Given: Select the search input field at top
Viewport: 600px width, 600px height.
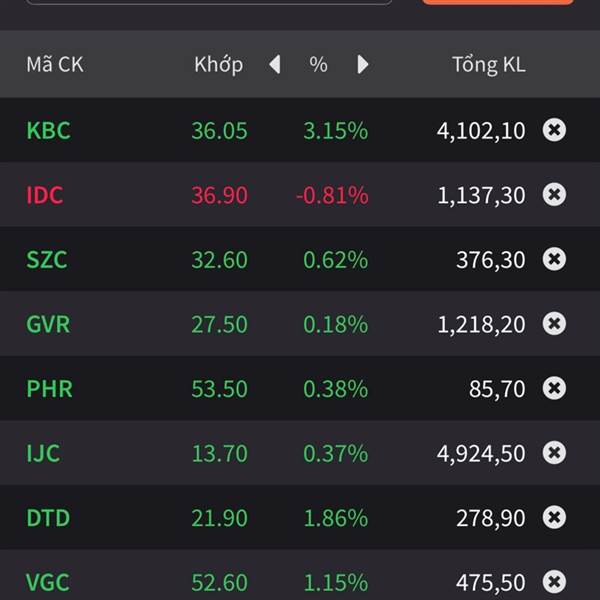Looking at the screenshot, I should [209, 2].
